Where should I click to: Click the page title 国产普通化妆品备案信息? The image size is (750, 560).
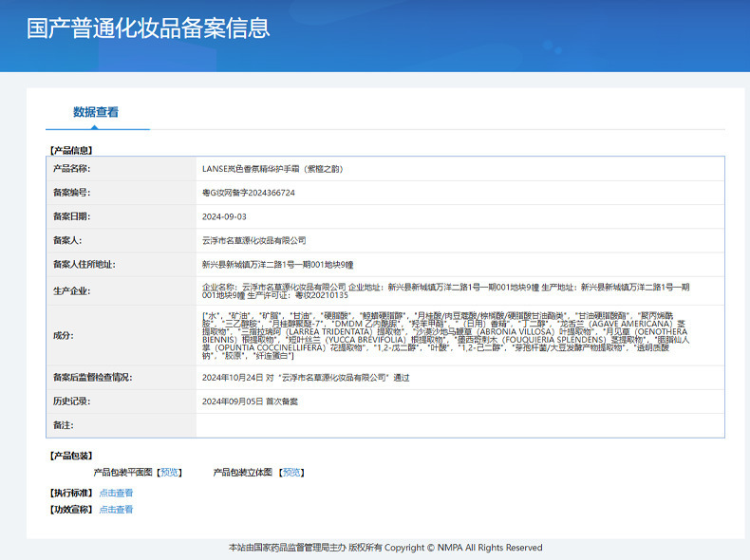[x=148, y=28]
